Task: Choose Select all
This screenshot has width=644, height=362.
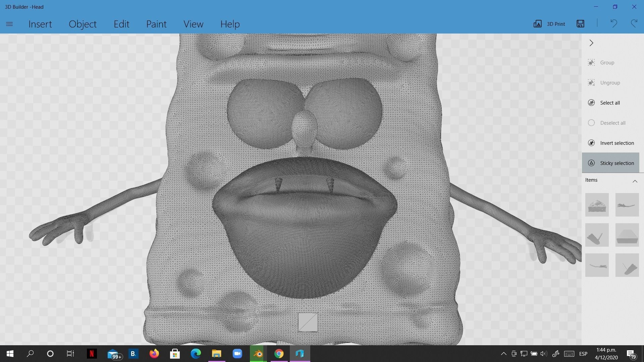Action: click(x=610, y=103)
